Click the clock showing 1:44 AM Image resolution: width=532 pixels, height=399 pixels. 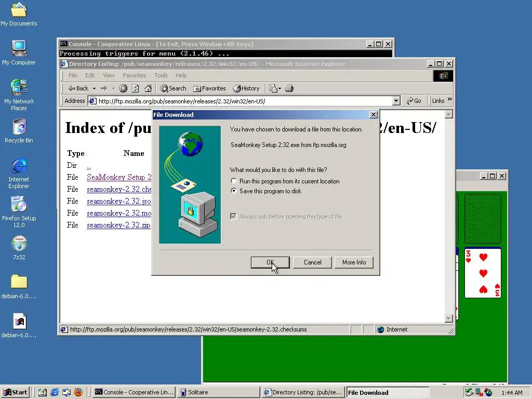click(512, 393)
